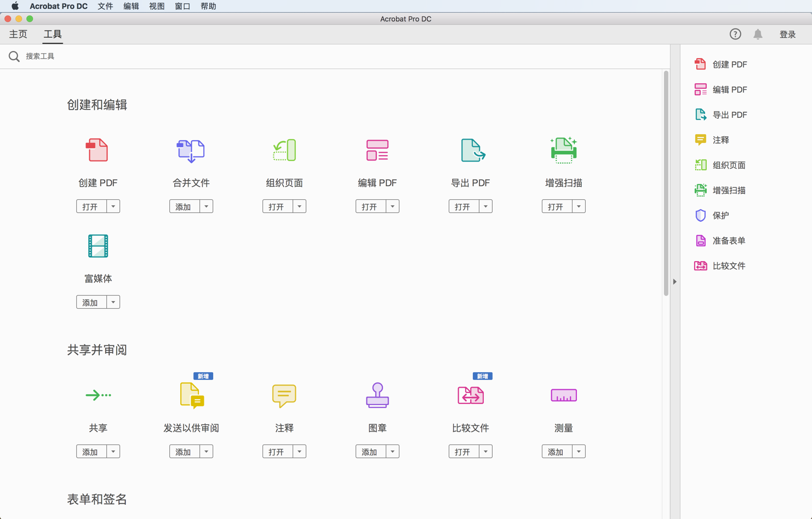Viewport: 812px width, 519px height.
Task: Expand dropdown arrow next to 导出 PDF 打开
Action: click(x=485, y=206)
